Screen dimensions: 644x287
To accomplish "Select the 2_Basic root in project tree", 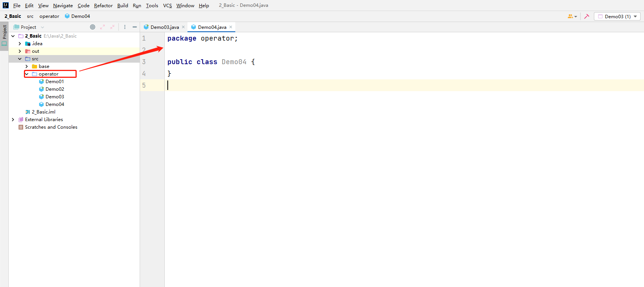I will tap(74, 36).
